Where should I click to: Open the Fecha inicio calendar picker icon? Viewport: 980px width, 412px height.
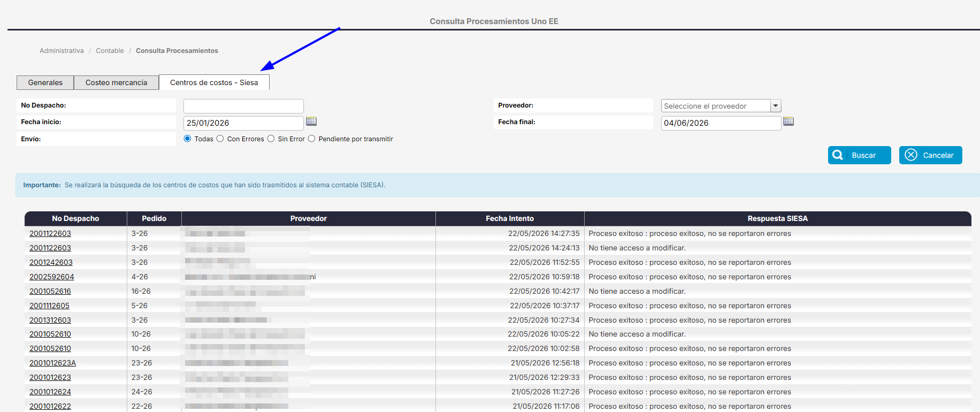(x=311, y=121)
